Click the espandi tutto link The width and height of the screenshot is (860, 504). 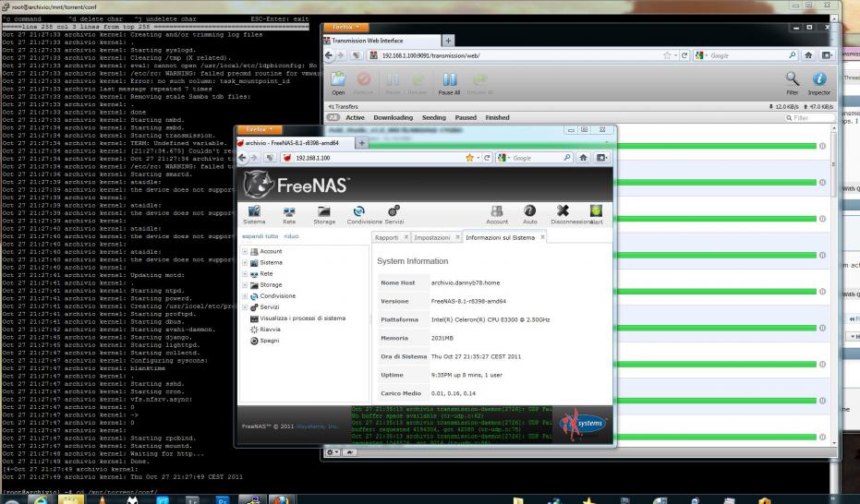point(260,236)
